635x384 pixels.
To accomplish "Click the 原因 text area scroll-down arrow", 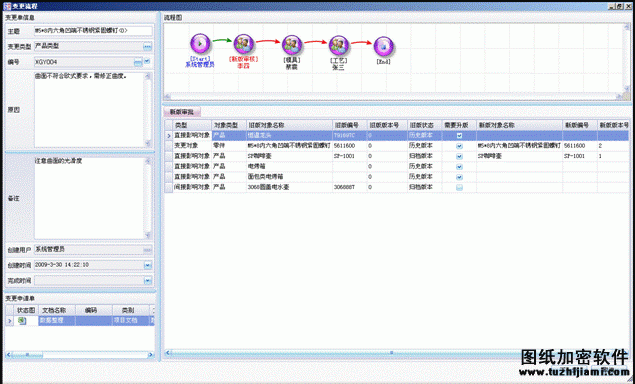I will (x=148, y=143).
